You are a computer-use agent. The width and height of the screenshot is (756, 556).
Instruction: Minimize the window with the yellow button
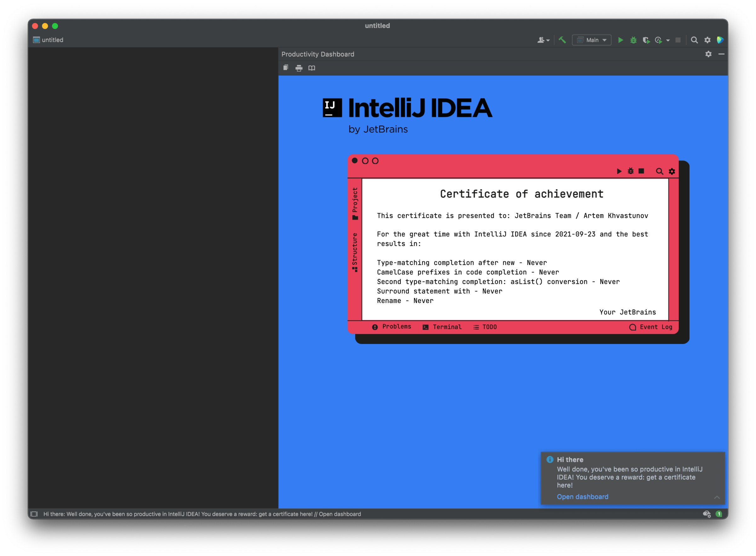pyautogui.click(x=45, y=26)
